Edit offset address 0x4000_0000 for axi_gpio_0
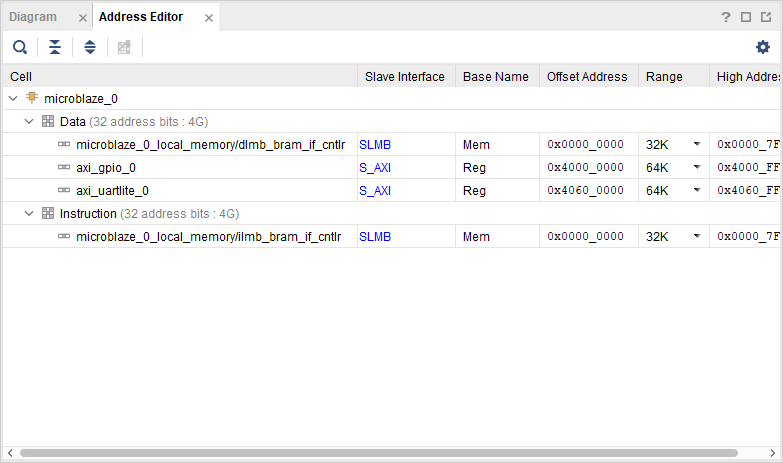 pyautogui.click(x=585, y=167)
